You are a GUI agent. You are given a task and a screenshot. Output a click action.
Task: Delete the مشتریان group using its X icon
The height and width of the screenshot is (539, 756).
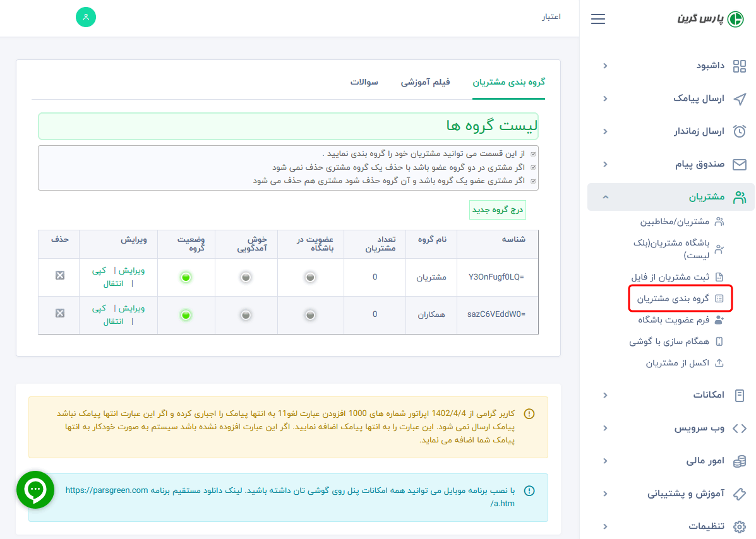pyautogui.click(x=58, y=277)
